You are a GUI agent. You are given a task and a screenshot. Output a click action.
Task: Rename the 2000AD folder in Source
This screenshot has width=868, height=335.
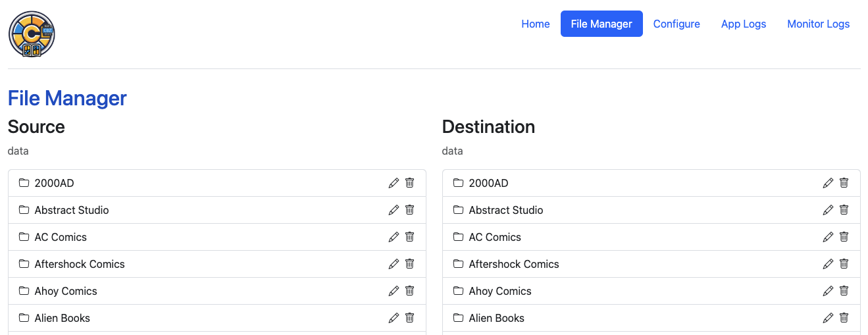pyautogui.click(x=394, y=183)
